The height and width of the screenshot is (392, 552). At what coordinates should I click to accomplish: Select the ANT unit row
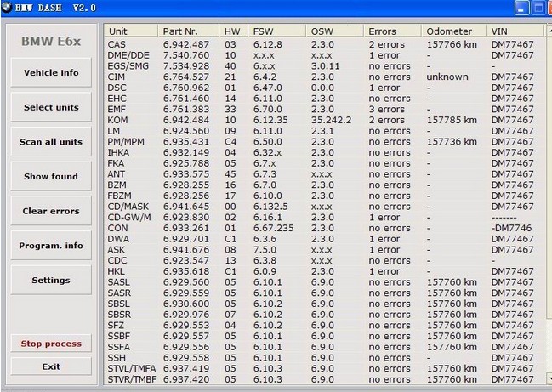click(x=324, y=174)
